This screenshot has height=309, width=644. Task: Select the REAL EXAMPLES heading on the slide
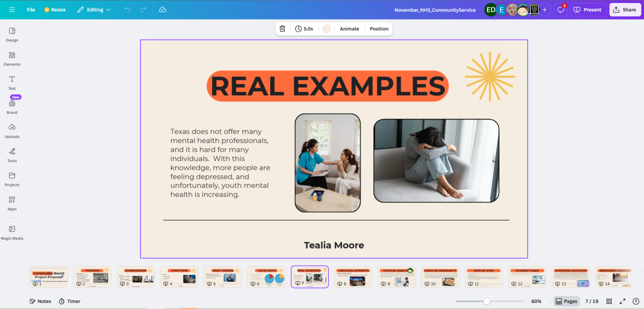coord(328,86)
